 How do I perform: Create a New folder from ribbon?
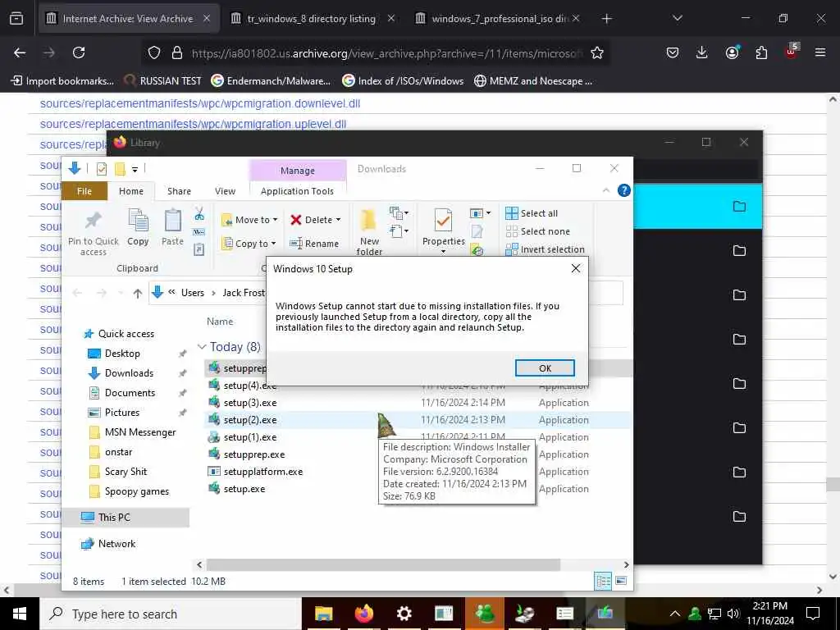click(x=369, y=232)
